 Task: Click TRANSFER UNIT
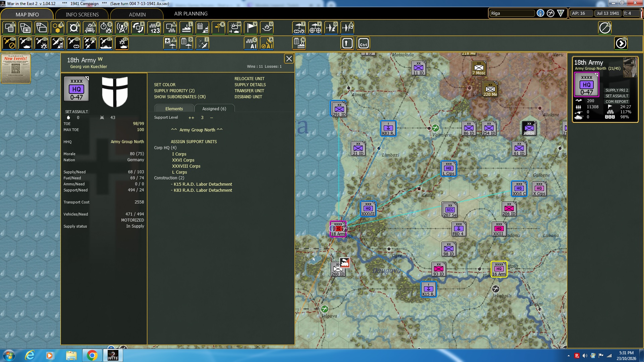[249, 91]
